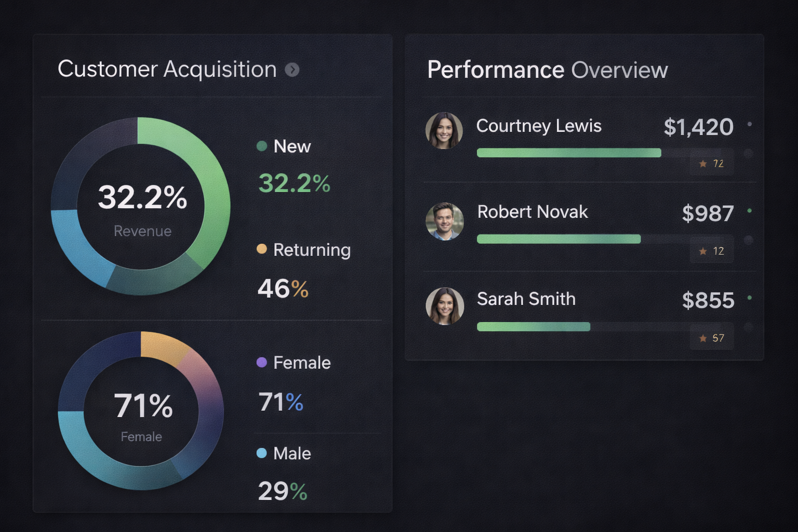
Task: Click the 71% Female donut chart center
Action: coord(141,414)
